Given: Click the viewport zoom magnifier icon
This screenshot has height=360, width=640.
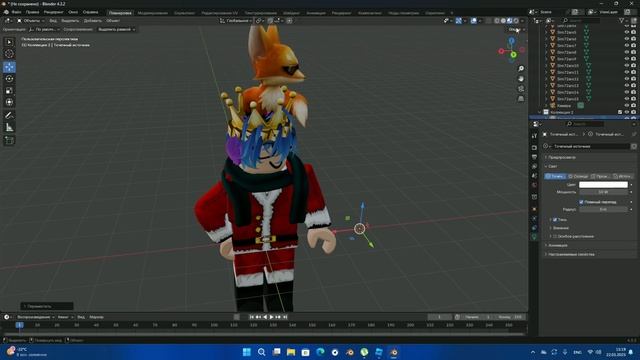Looking at the screenshot, I should pyautogui.click(x=521, y=69).
